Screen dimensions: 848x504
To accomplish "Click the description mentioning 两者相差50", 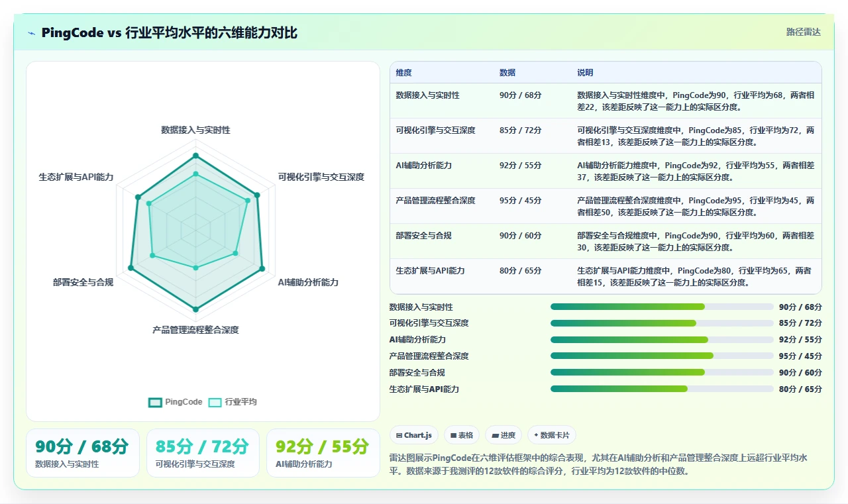I will click(x=696, y=207).
